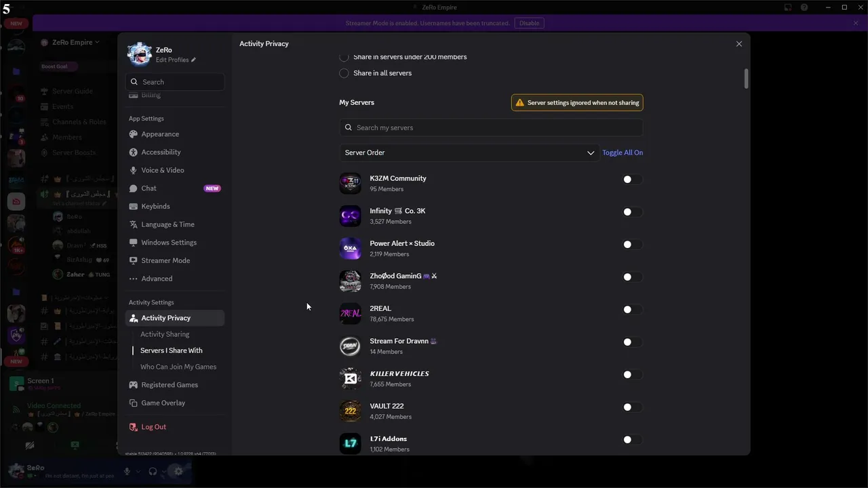Open Game Overlay settings icon
This screenshot has height=488, width=868.
pyautogui.click(x=134, y=403)
